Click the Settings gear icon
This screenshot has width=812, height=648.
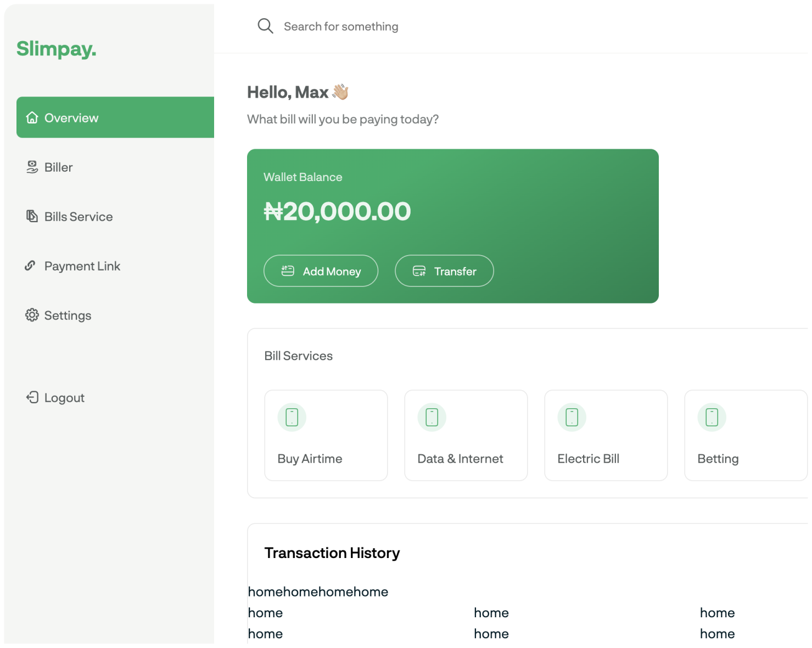click(x=32, y=315)
